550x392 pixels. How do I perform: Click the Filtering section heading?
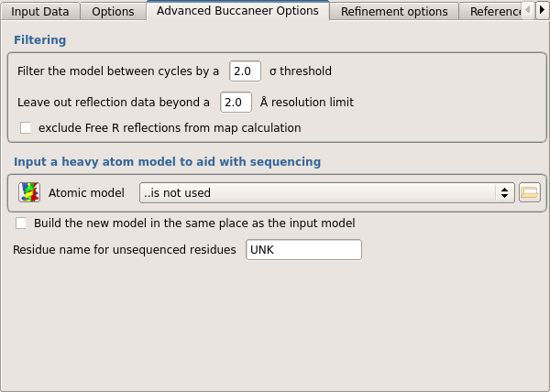39,40
